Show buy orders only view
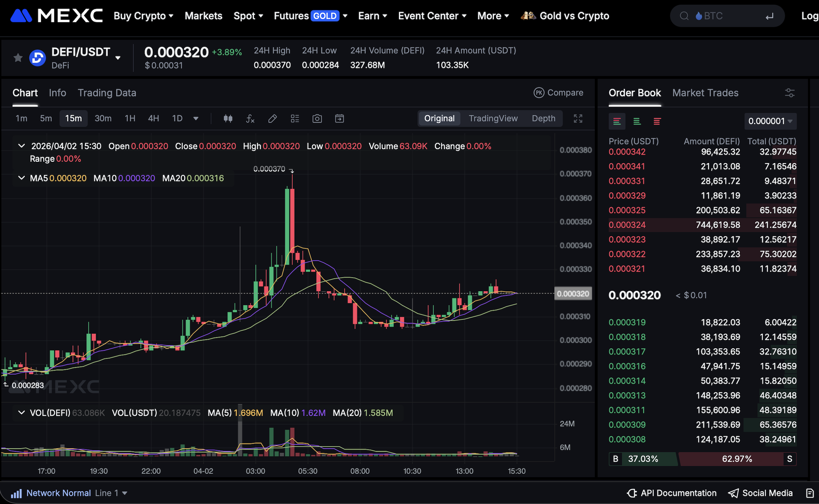The width and height of the screenshot is (819, 504). [637, 121]
